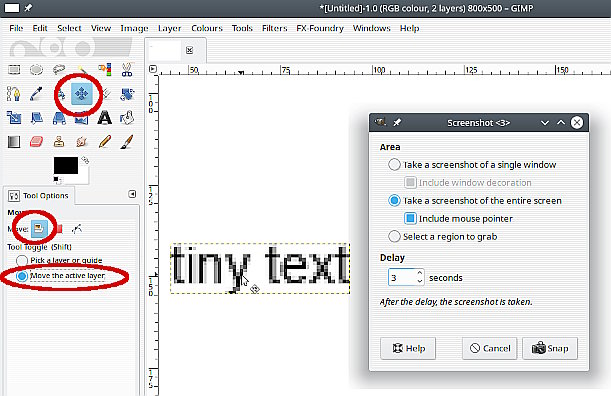611x396 pixels.
Task: Switch to the Tool Options tab
Action: pyautogui.click(x=39, y=195)
